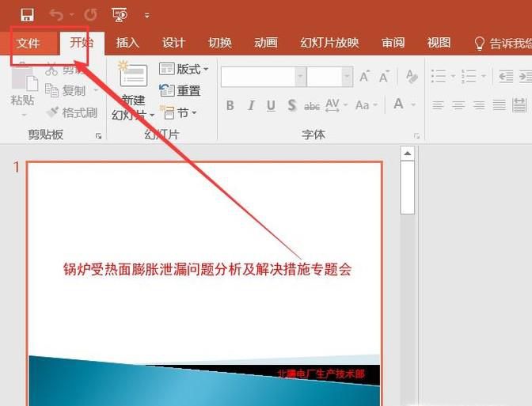
Task: Open the 新建幻灯片 layout dropdown arrow
Action: (152, 116)
